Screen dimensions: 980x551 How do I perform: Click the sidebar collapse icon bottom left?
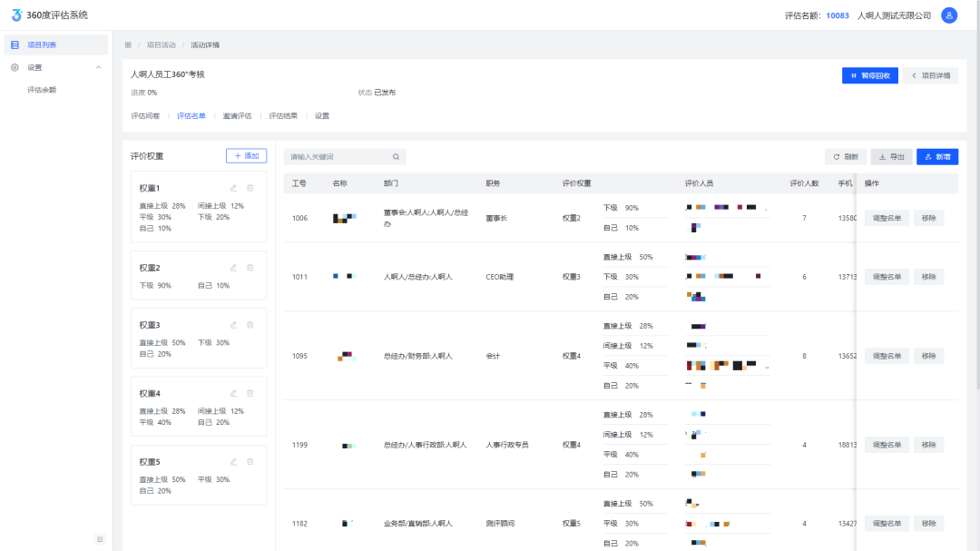coord(100,537)
